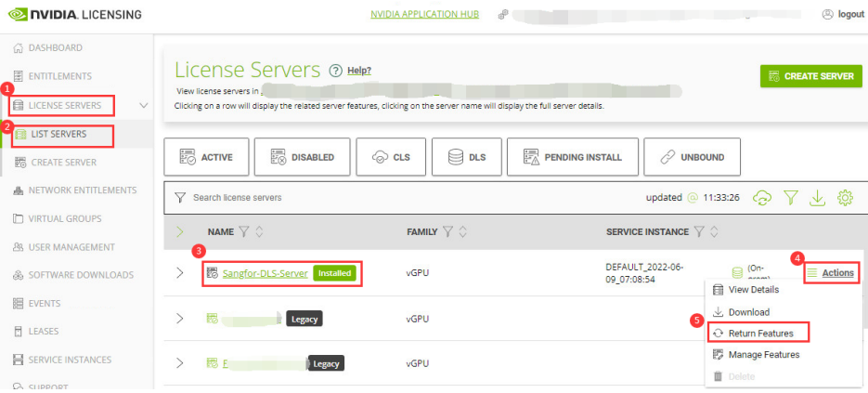Click the NAME column filter icon
Screen dimensions: 868x393
pos(244,231)
